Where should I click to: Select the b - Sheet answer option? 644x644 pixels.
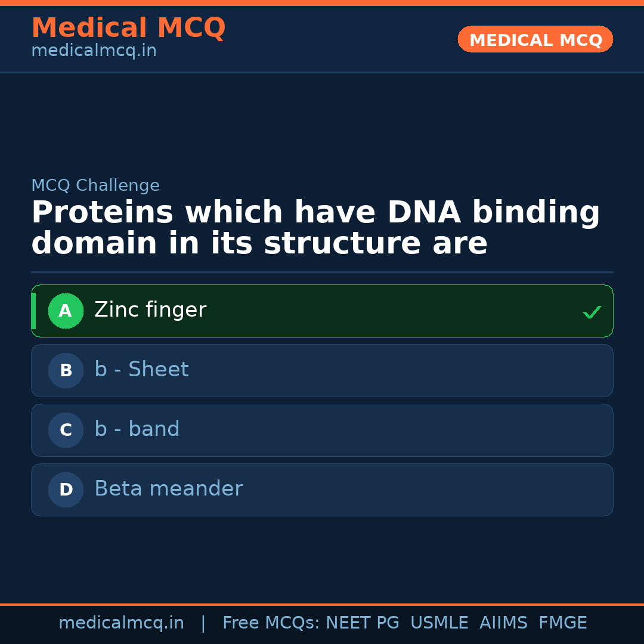[322, 370]
